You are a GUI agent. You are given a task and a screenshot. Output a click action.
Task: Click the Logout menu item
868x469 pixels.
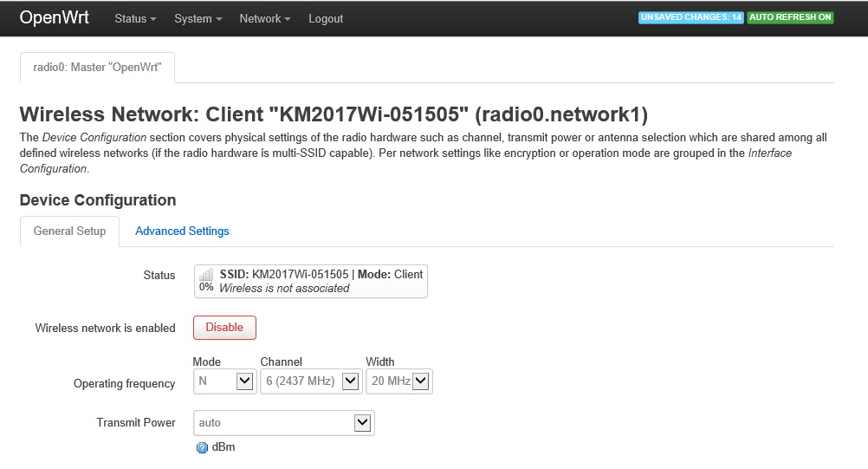click(x=326, y=19)
